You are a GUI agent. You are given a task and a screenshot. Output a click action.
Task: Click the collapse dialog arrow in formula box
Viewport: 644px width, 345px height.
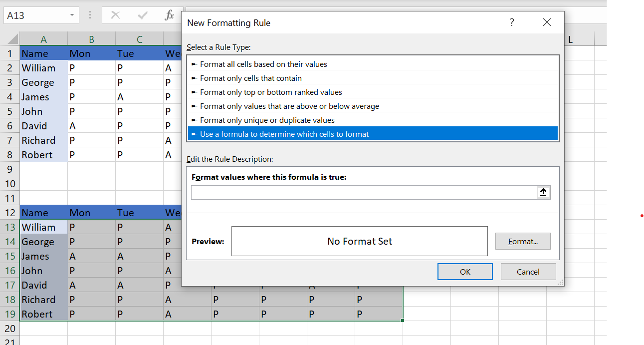544,192
